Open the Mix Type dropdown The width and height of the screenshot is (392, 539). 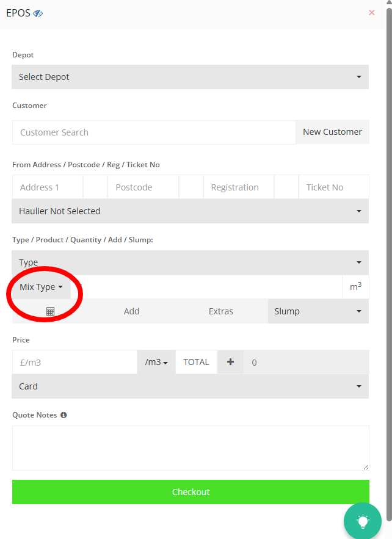(41, 287)
